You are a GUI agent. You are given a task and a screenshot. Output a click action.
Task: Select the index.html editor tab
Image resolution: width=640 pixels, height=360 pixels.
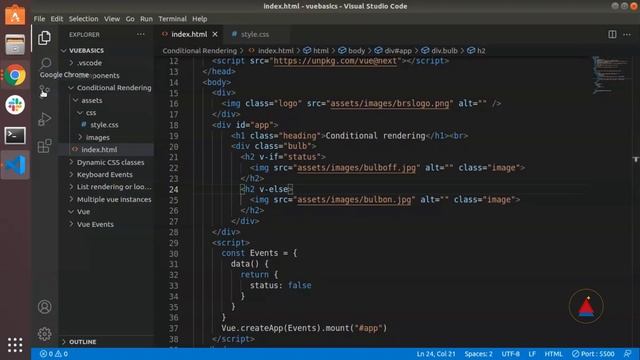pos(189,34)
